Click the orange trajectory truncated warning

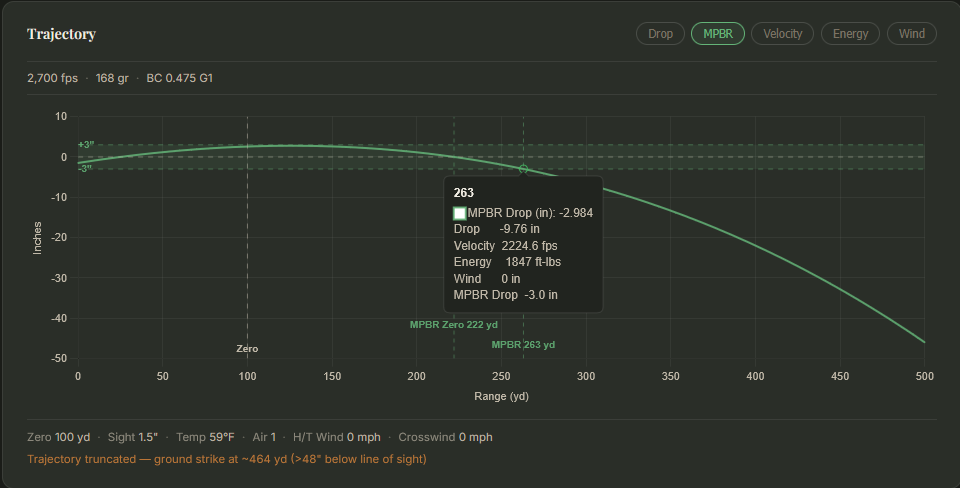click(x=227, y=459)
